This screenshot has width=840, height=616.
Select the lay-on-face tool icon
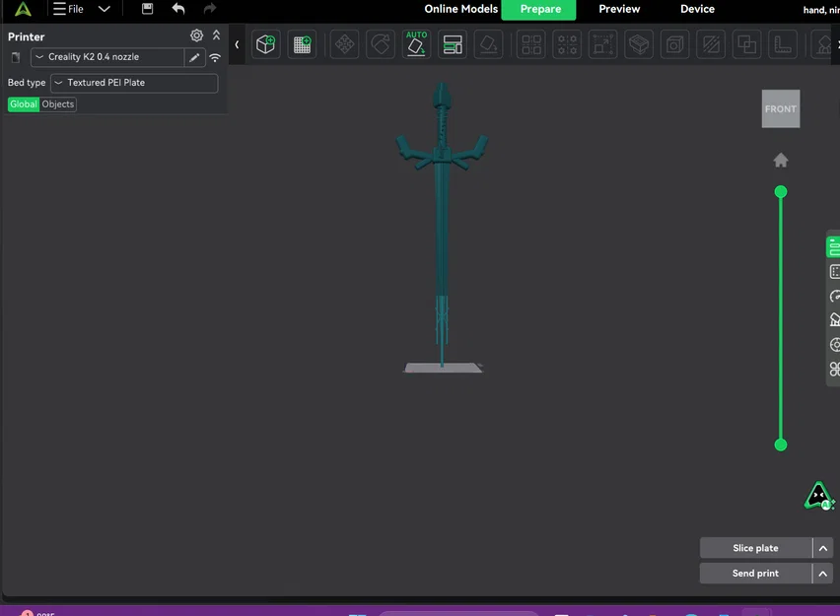488,44
